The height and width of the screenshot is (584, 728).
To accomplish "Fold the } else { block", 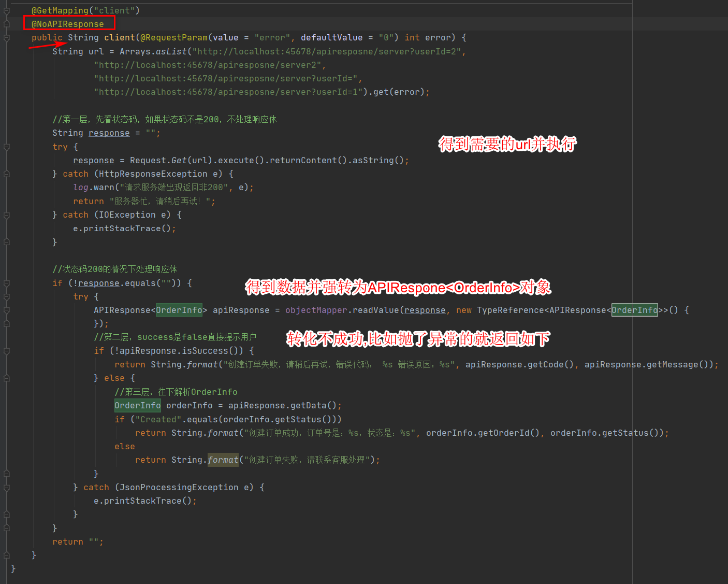I will pyautogui.click(x=7, y=378).
